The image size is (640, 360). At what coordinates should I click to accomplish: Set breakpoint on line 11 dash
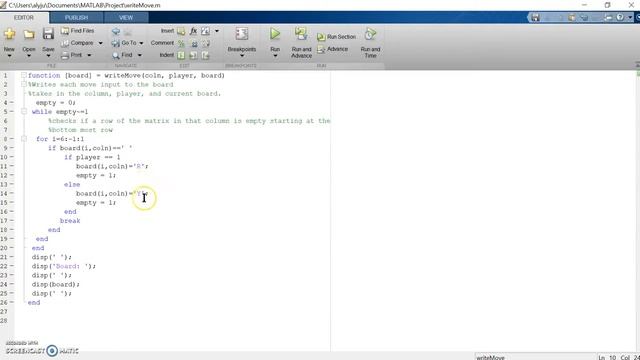click(x=11, y=166)
